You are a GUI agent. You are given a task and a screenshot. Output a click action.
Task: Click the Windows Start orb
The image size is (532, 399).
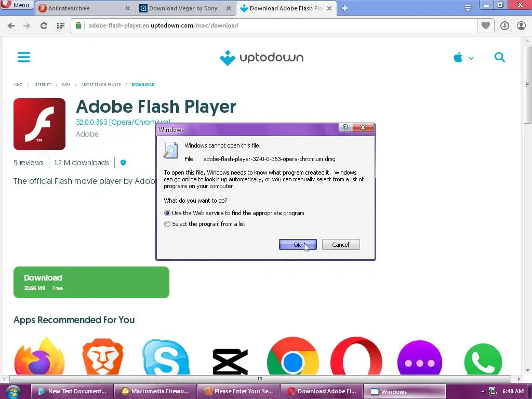tap(12, 392)
